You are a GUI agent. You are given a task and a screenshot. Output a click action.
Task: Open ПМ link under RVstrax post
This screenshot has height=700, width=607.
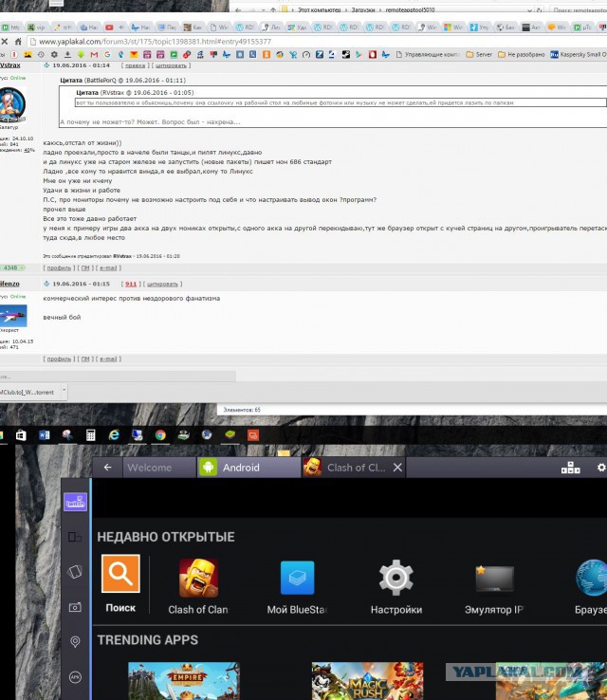[x=85, y=267]
